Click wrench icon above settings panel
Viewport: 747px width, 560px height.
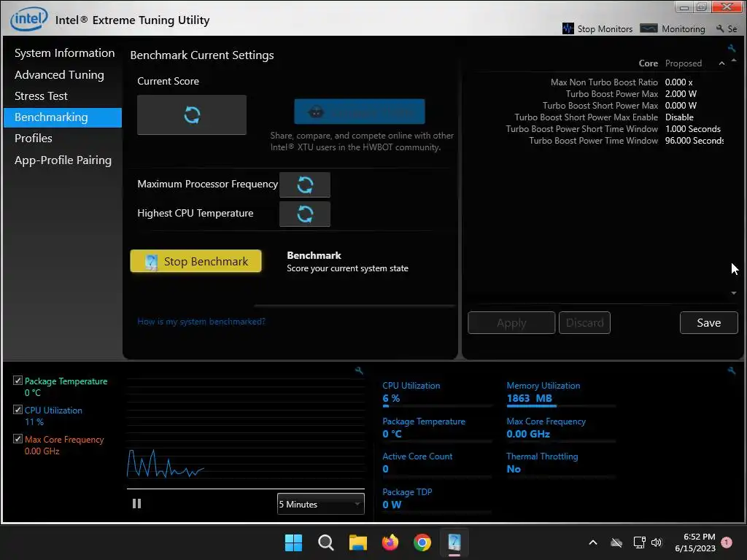tap(731, 48)
